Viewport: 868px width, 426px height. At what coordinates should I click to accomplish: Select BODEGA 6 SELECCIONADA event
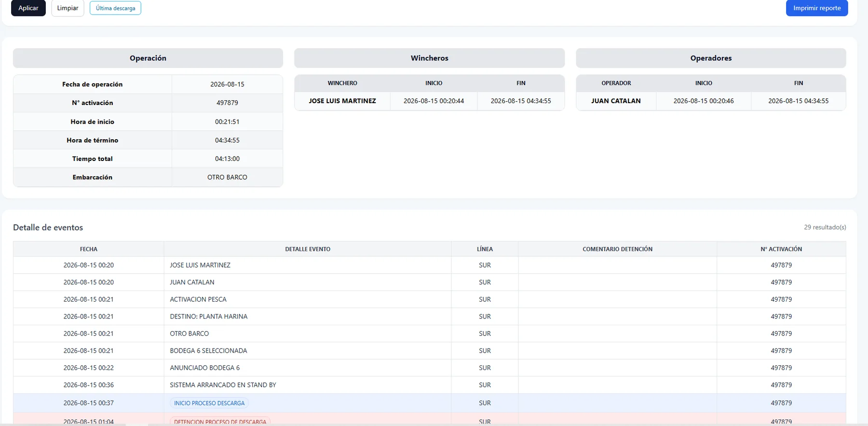click(208, 351)
